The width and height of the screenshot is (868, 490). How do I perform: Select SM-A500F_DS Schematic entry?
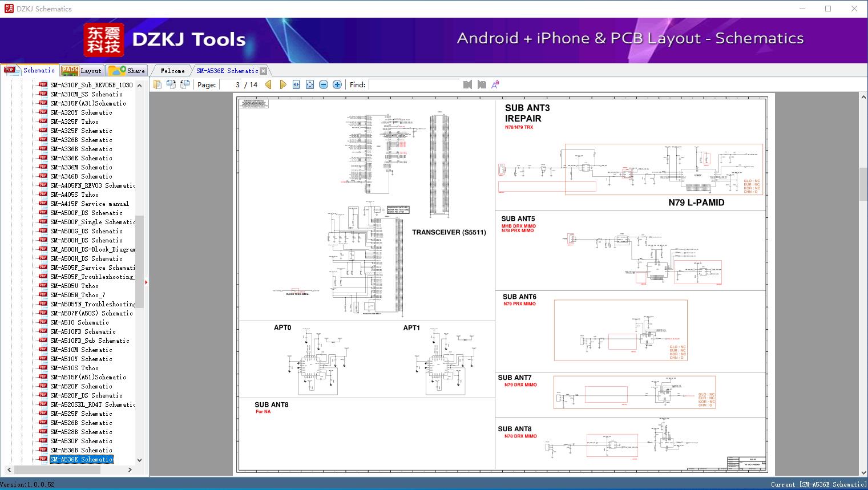(86, 213)
